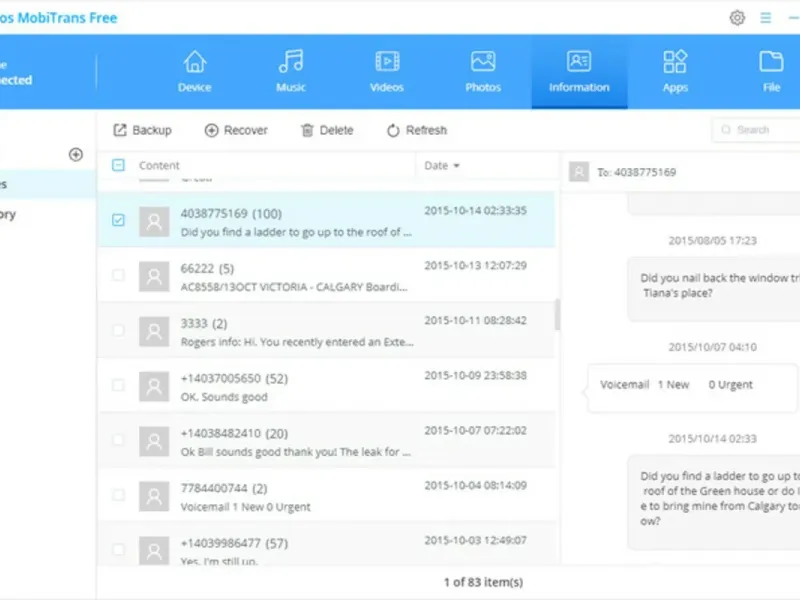Click the Backup button
800x600 pixels.
click(x=142, y=130)
